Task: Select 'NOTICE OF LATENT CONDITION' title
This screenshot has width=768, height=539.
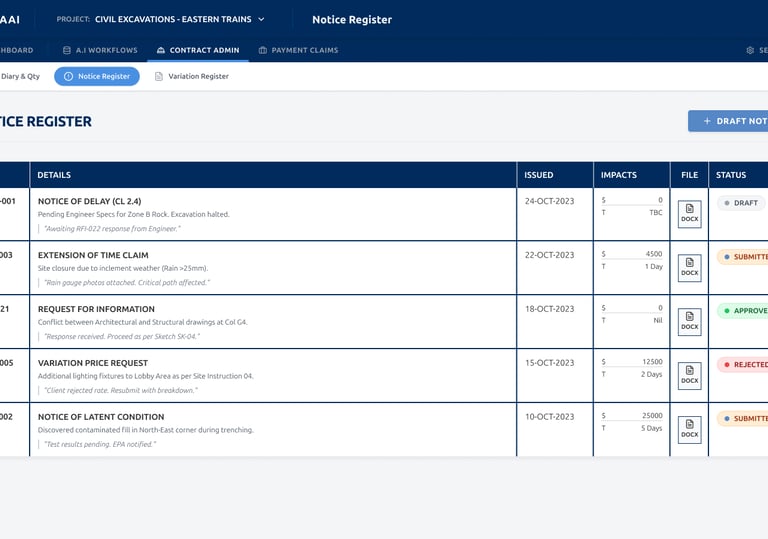Action: (101, 417)
